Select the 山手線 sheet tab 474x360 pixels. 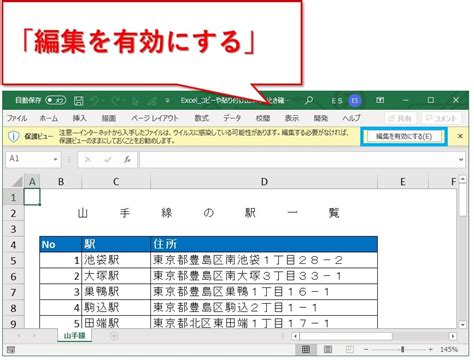(x=74, y=336)
